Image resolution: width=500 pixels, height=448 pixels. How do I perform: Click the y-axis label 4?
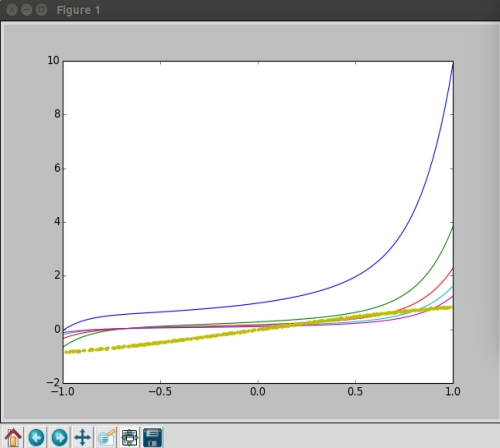coord(57,221)
